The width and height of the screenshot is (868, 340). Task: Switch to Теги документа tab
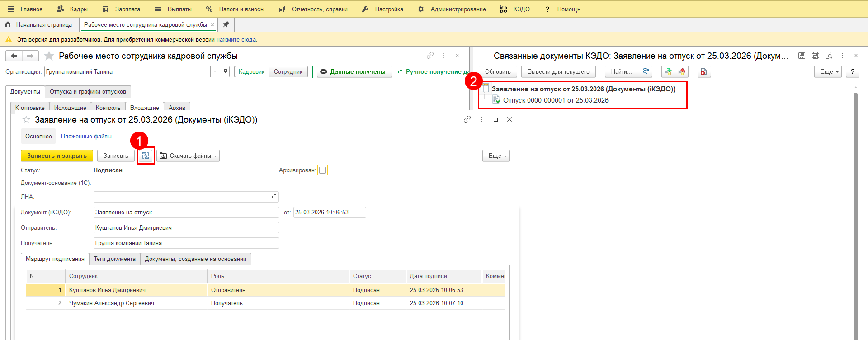coord(114,259)
